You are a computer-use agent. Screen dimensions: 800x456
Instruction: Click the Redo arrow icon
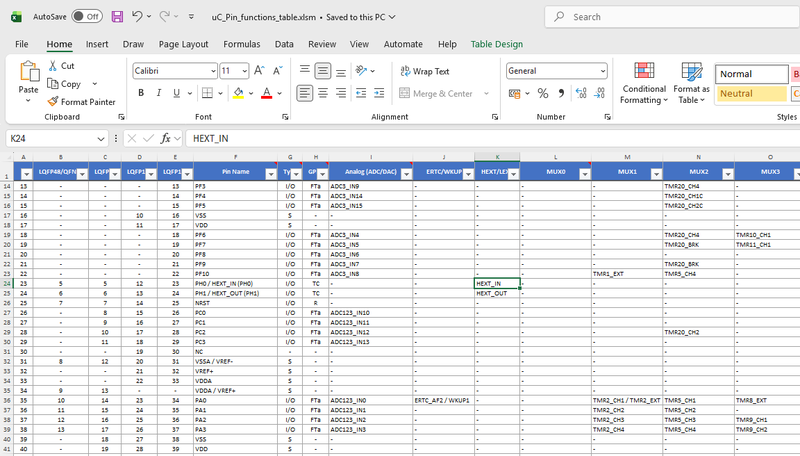tap(164, 16)
